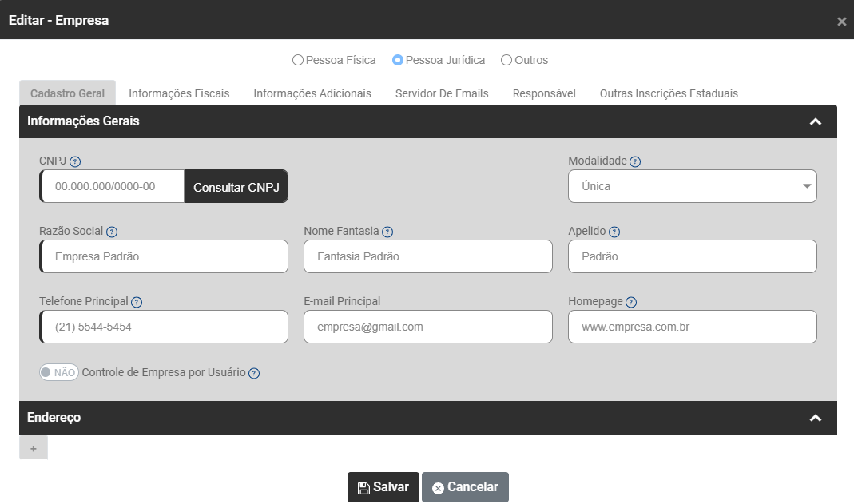This screenshot has width=854, height=504.
Task: Open the Modalidade dropdown
Action: point(693,186)
